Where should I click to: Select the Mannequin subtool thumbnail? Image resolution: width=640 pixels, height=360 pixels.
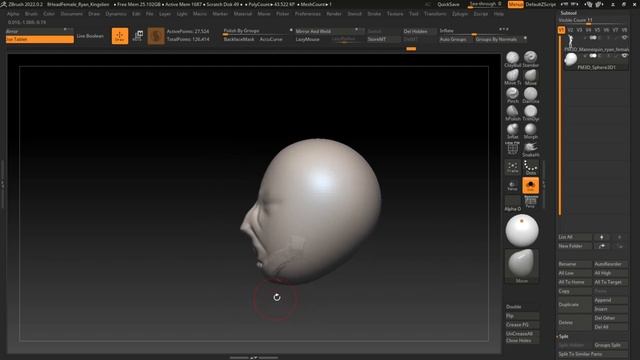click(570, 42)
